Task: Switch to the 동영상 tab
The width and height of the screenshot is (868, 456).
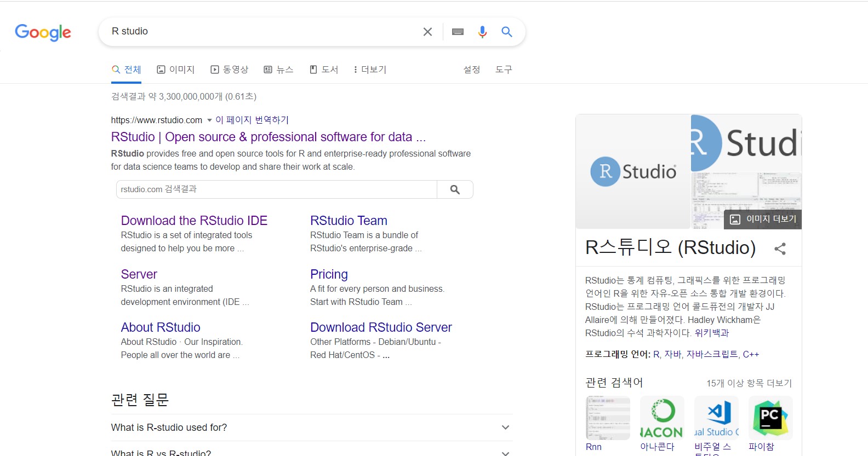Action: tap(230, 70)
